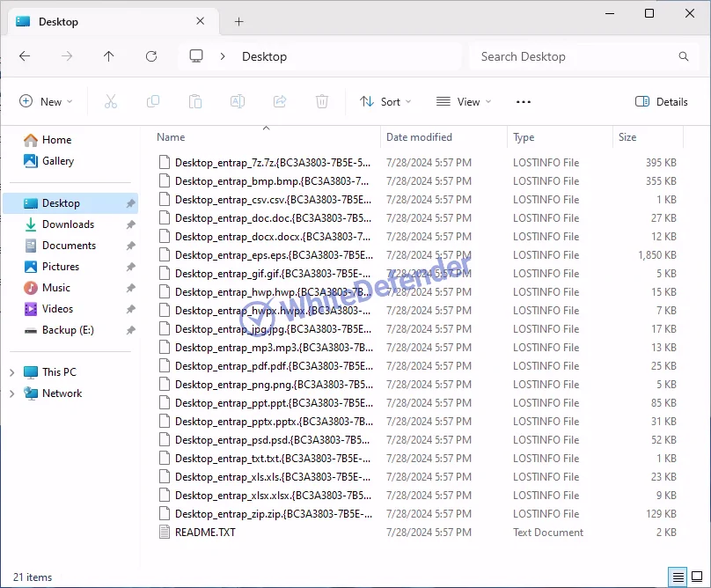Click the Cut scissors icon in toolbar
The height and width of the screenshot is (588, 711).
tap(111, 102)
